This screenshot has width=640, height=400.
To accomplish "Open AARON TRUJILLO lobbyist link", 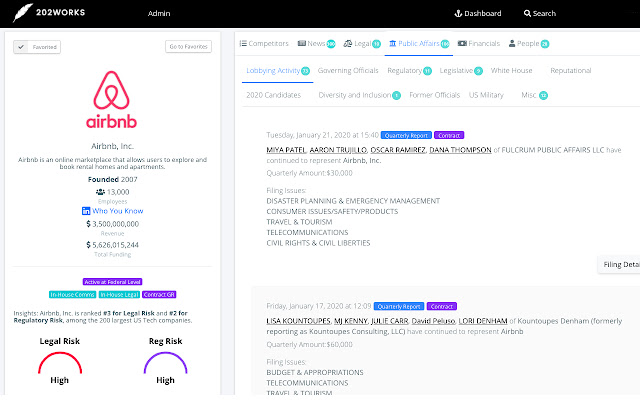I will (x=338, y=150).
